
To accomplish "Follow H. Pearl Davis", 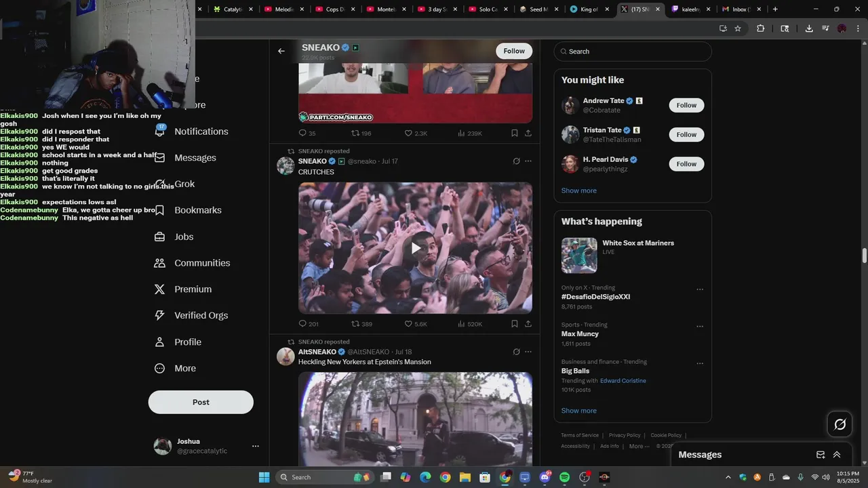I will [x=686, y=164].
